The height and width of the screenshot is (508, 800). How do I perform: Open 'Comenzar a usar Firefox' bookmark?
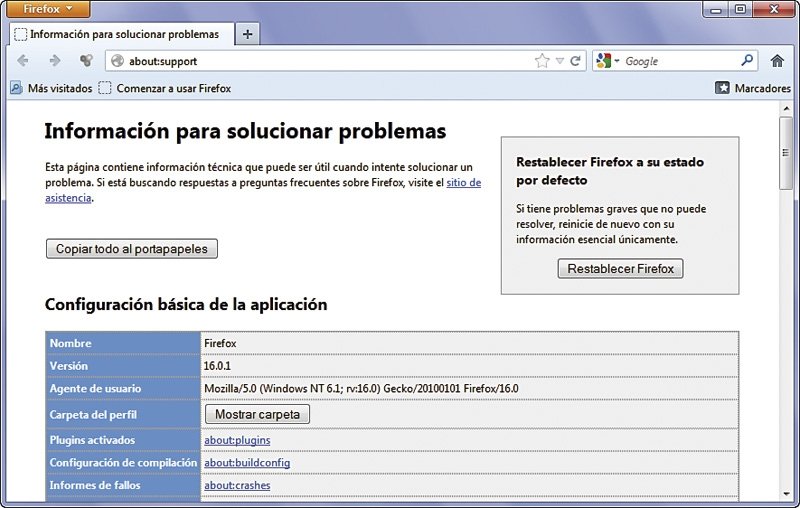pyautogui.click(x=165, y=88)
